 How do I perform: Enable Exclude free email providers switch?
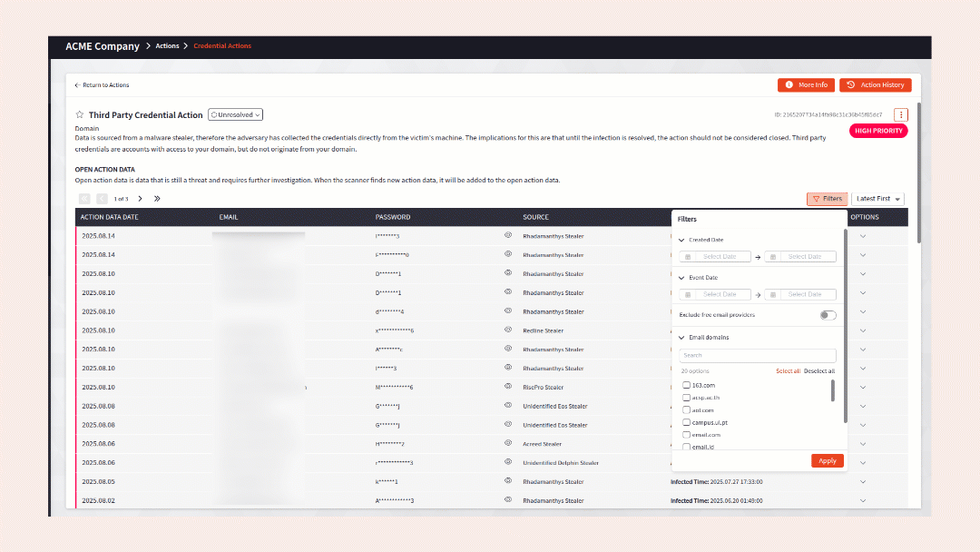(x=828, y=315)
